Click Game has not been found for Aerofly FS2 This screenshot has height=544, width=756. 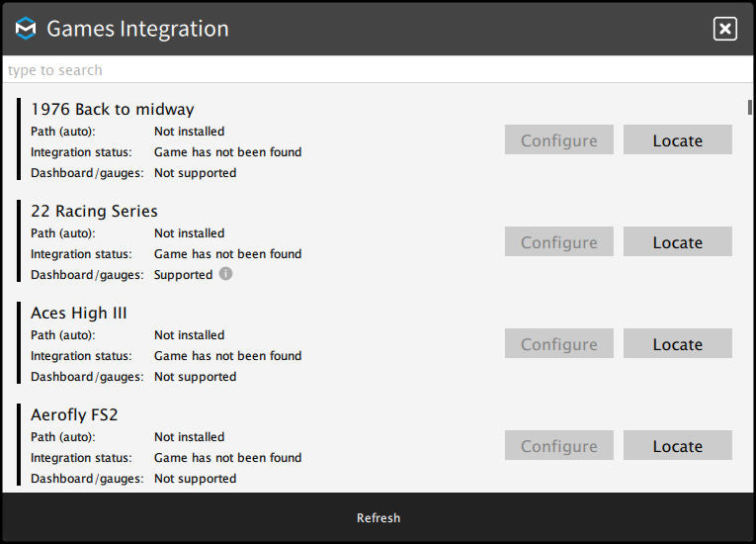(227, 458)
